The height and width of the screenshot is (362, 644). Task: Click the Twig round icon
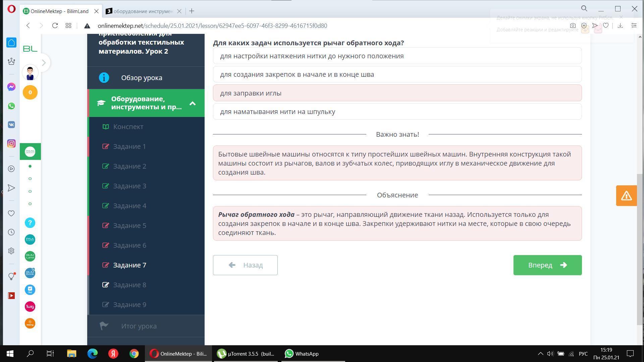(30, 306)
